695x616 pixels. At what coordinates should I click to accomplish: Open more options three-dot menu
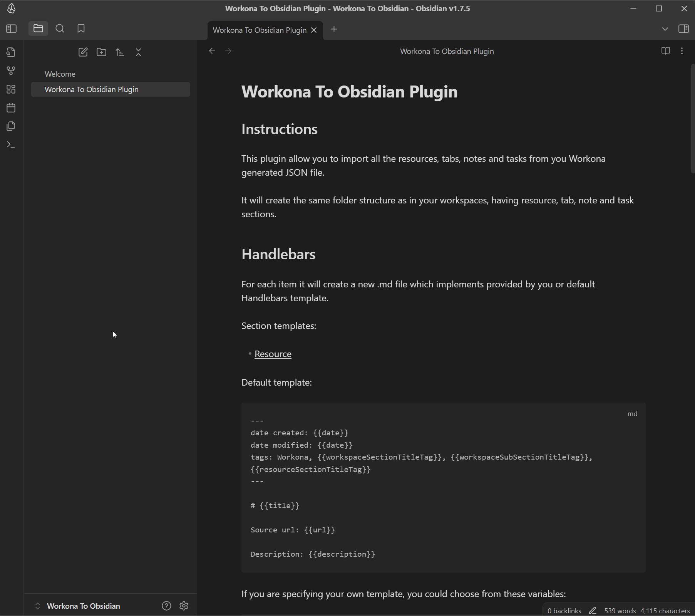tap(682, 51)
